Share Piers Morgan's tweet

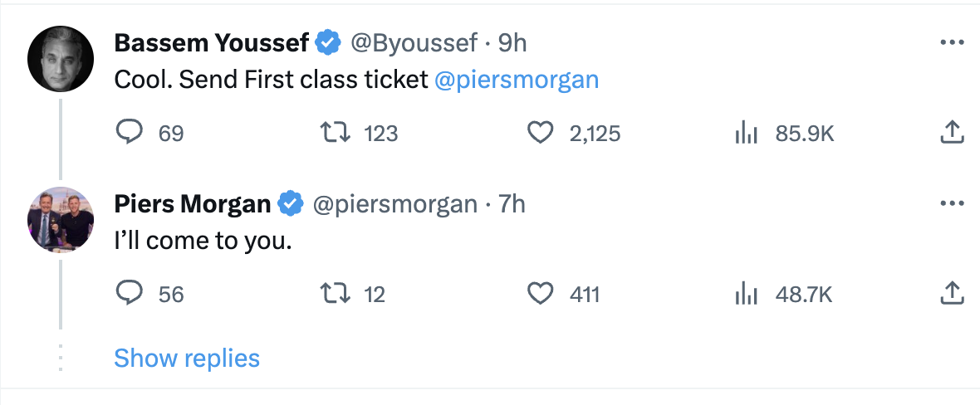[x=952, y=294]
